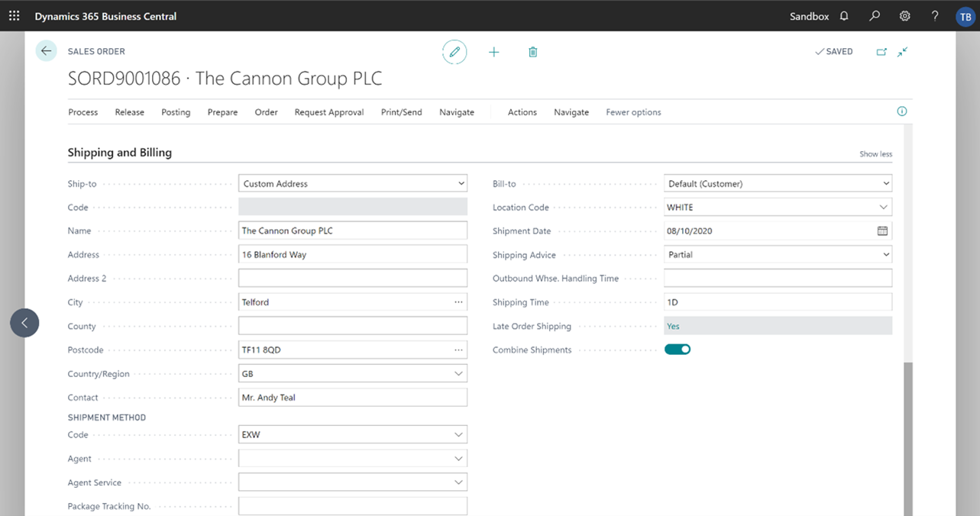Click the Package Tracking No. field
This screenshot has width=980, height=516.
[x=352, y=506]
